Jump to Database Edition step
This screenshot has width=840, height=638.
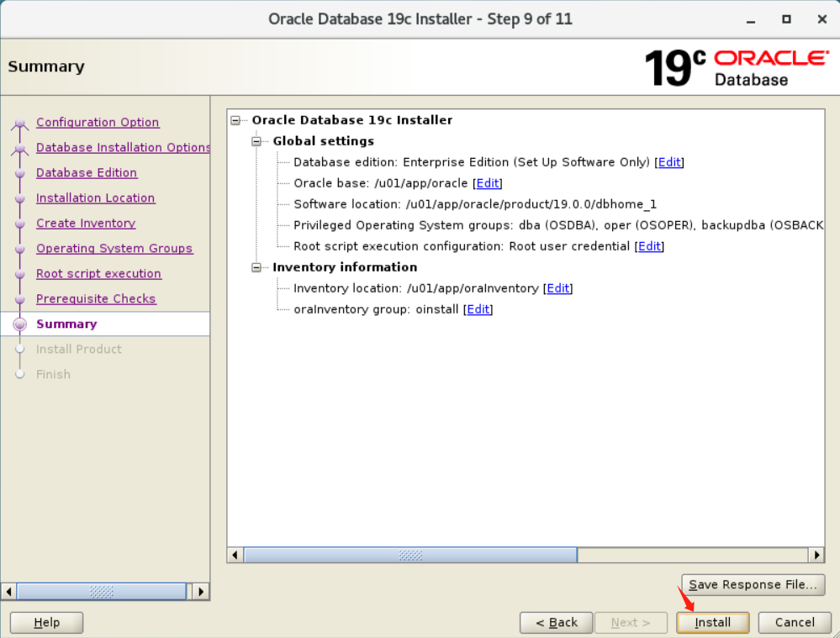(x=87, y=172)
